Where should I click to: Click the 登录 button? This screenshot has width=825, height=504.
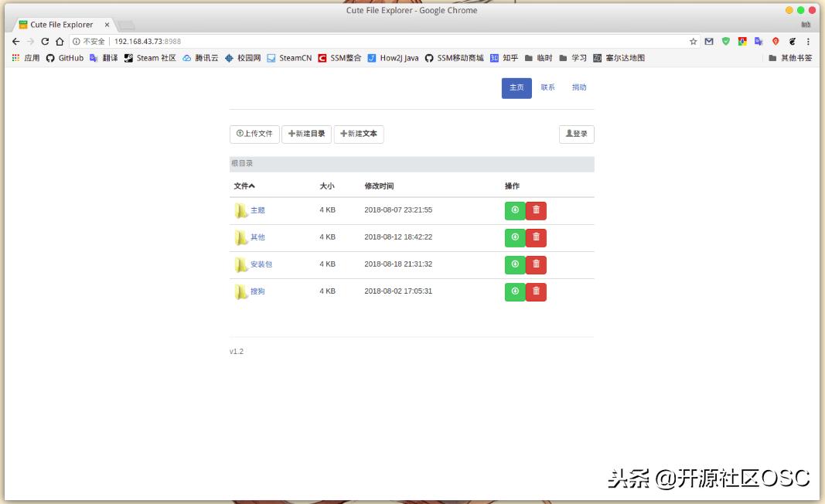pos(577,134)
